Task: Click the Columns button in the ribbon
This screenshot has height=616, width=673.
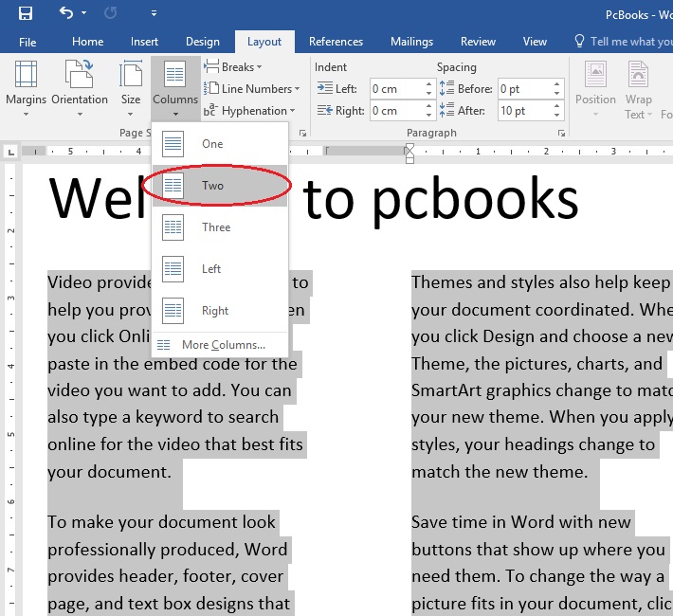Action: [175, 88]
